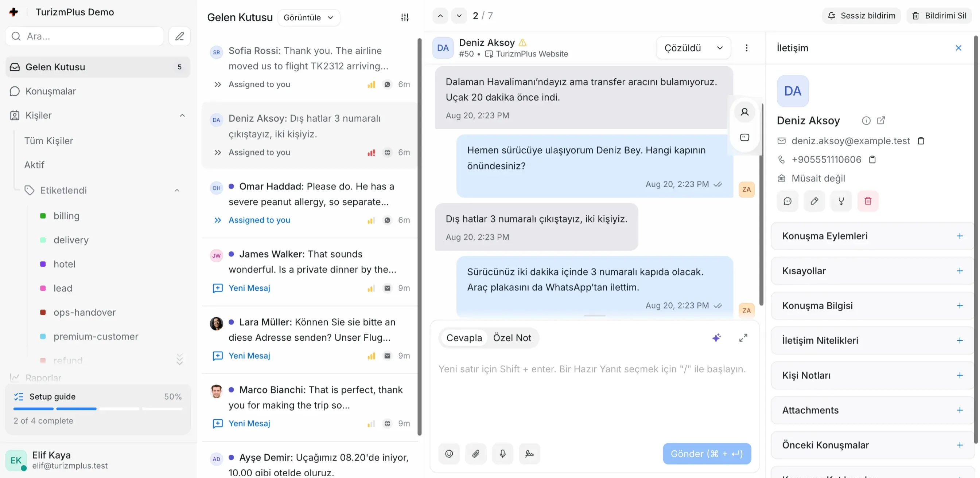Open inbox filter settings sliders icon
This screenshot has width=980, height=478.
(405, 17)
